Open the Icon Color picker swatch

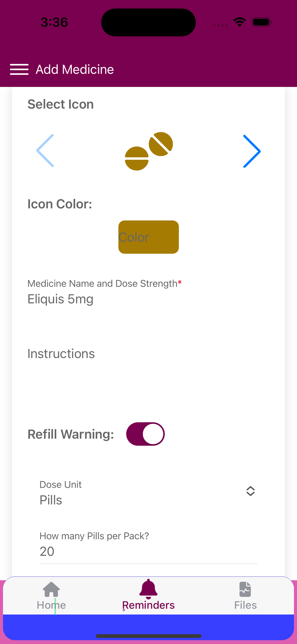149,237
